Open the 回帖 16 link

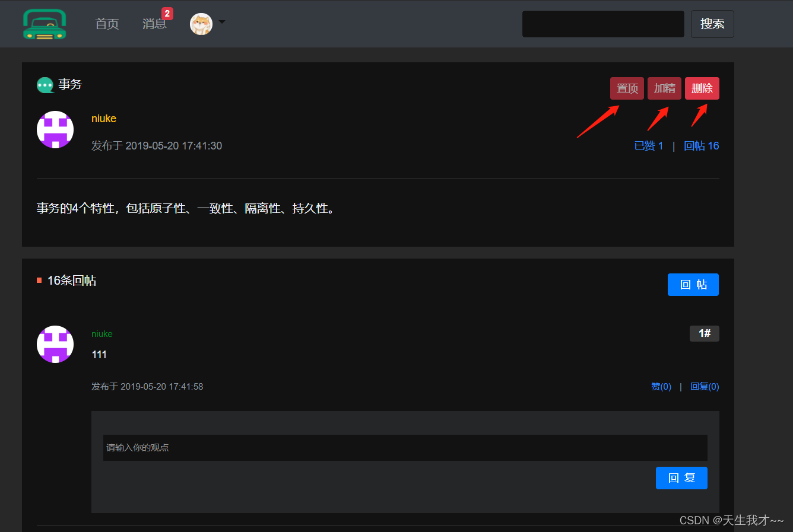pyautogui.click(x=702, y=146)
